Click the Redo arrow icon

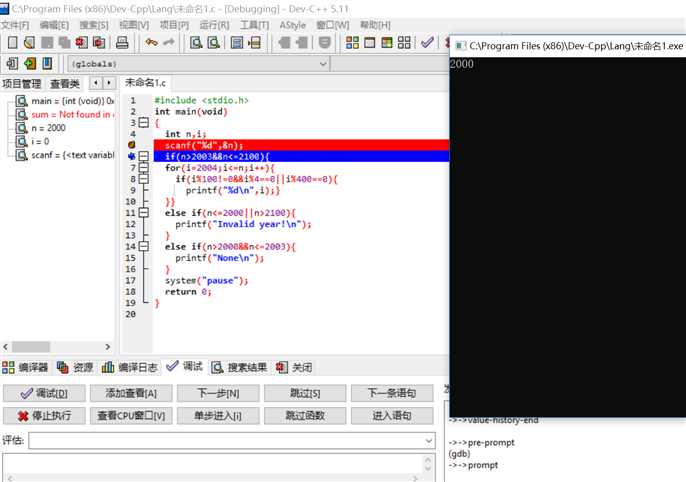tap(169, 42)
